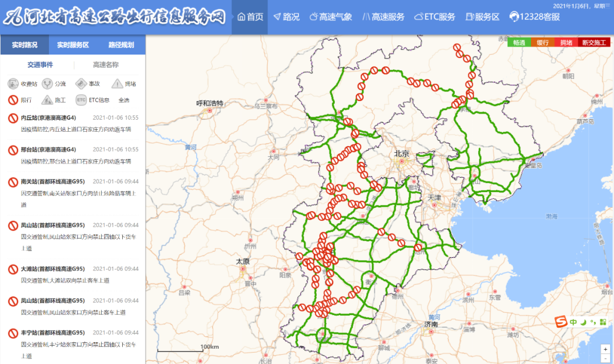The width and height of the screenshot is (614, 364).
Task: Toggle the 分流 diversion filter icon
Action: point(47,83)
